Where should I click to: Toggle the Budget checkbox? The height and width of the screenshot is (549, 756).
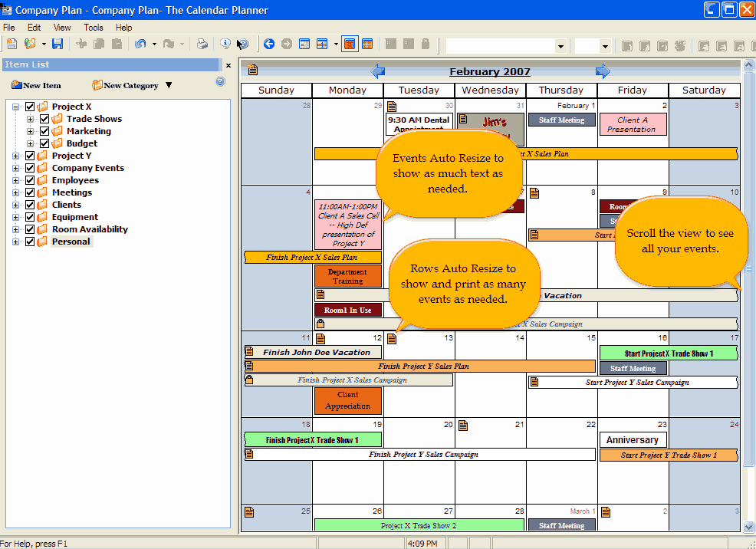(44, 143)
